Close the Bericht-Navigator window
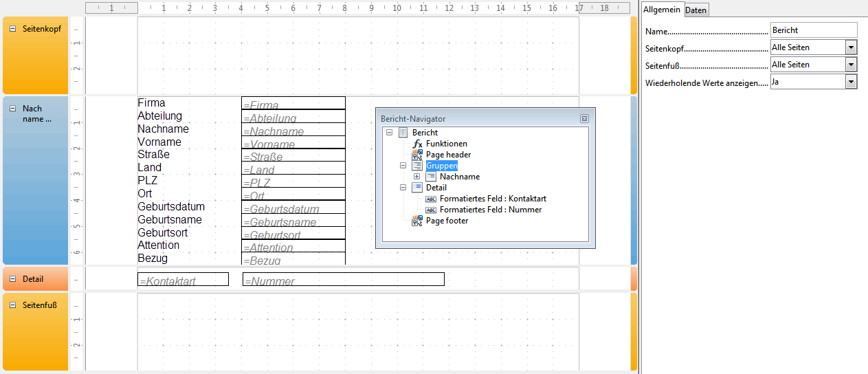Viewport: 868px width, 374px height. click(584, 119)
